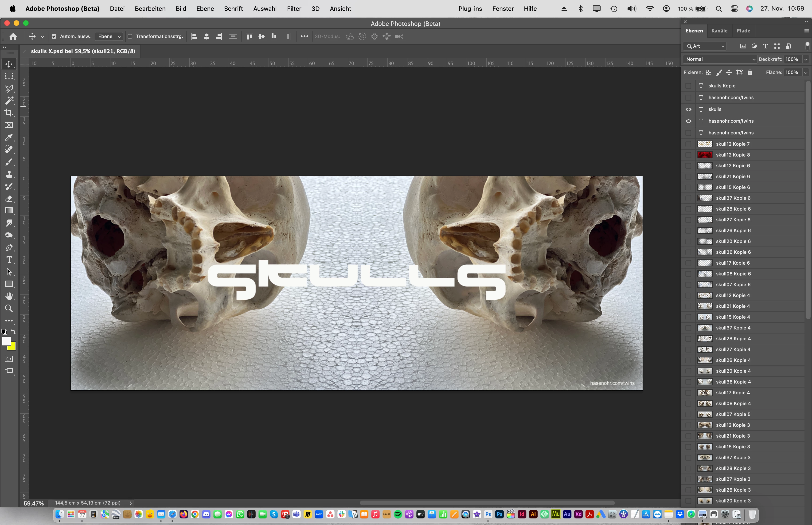Screen dimensions: 812x525
Task: Switch to the Kanäle tab
Action: 719,31
